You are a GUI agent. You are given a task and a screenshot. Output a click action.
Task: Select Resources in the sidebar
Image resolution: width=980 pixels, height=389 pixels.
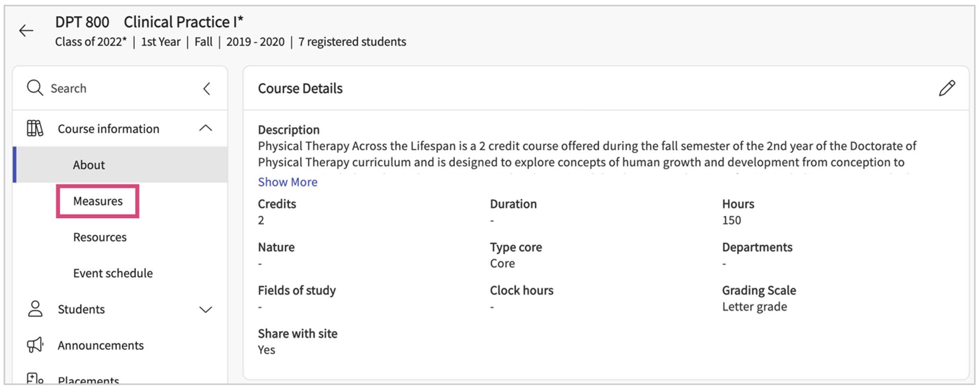click(100, 237)
